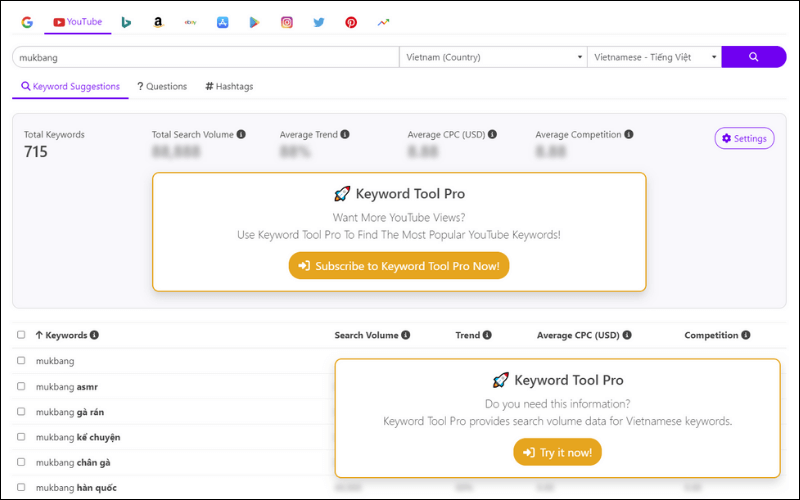
Task: Select the Amazon source icon
Action: click(x=158, y=22)
